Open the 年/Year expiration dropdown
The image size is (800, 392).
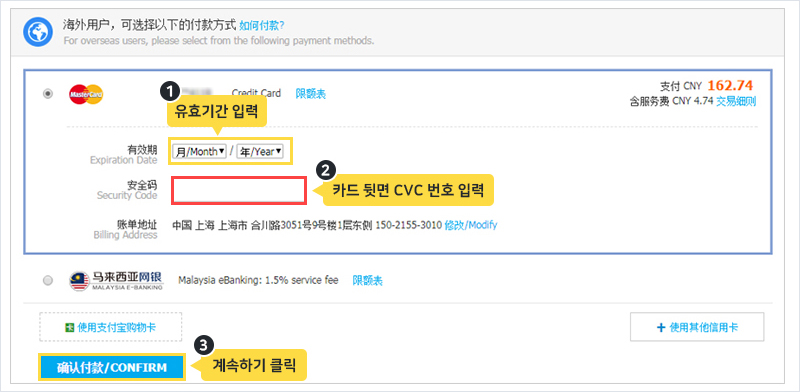260,151
